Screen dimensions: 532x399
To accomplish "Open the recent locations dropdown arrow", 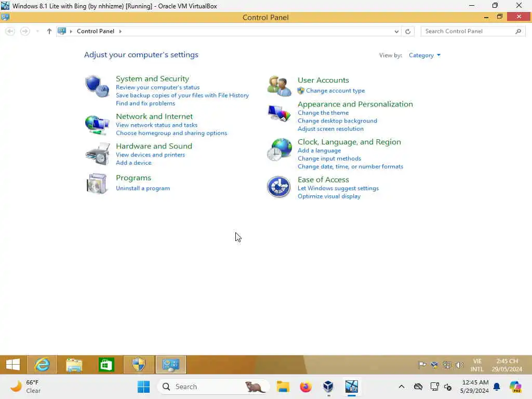I will (x=37, y=31).
